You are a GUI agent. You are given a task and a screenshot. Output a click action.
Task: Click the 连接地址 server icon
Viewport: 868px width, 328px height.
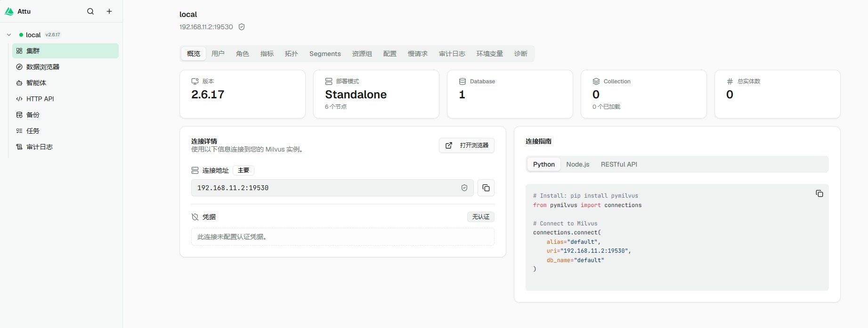[195, 170]
